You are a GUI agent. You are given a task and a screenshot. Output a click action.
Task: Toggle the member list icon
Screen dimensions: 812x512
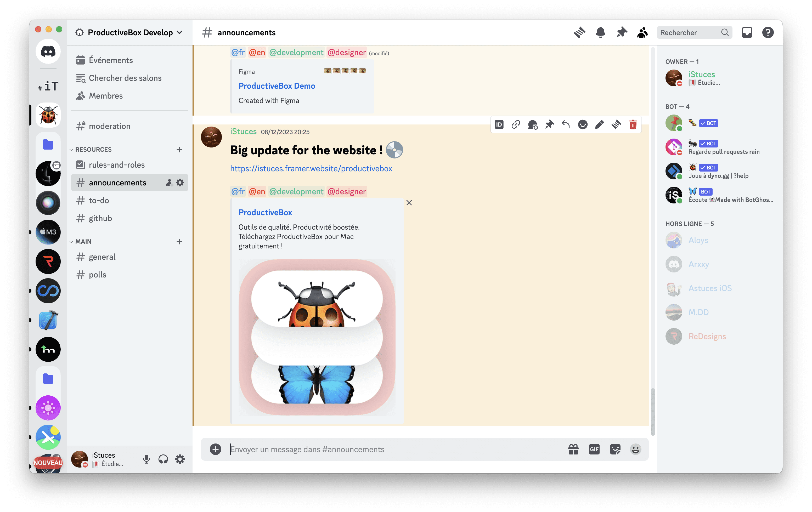642,33
